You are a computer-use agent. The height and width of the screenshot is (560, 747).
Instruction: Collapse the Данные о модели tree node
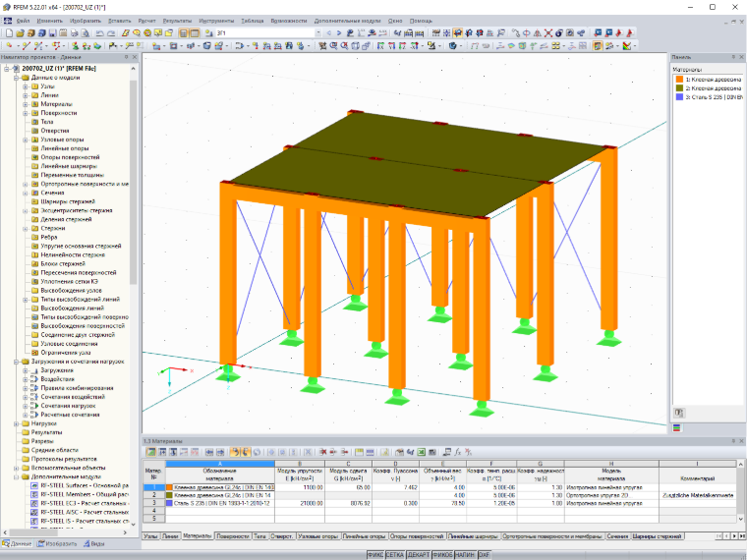pyautogui.click(x=16, y=78)
